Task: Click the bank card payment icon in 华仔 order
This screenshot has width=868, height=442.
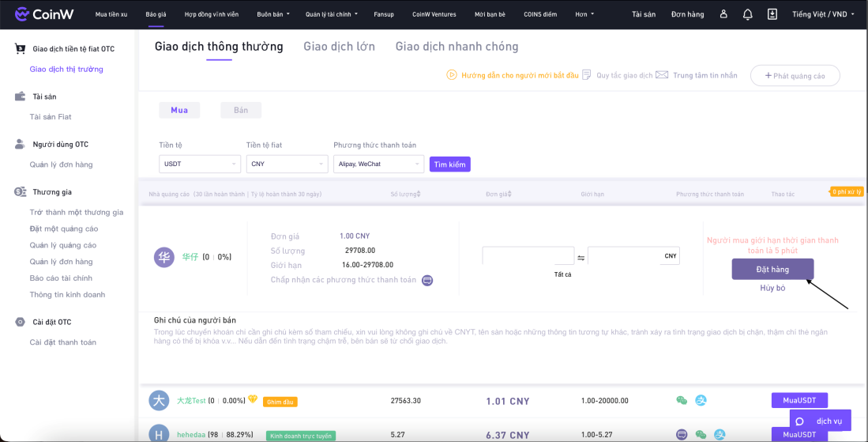Action: click(x=426, y=280)
